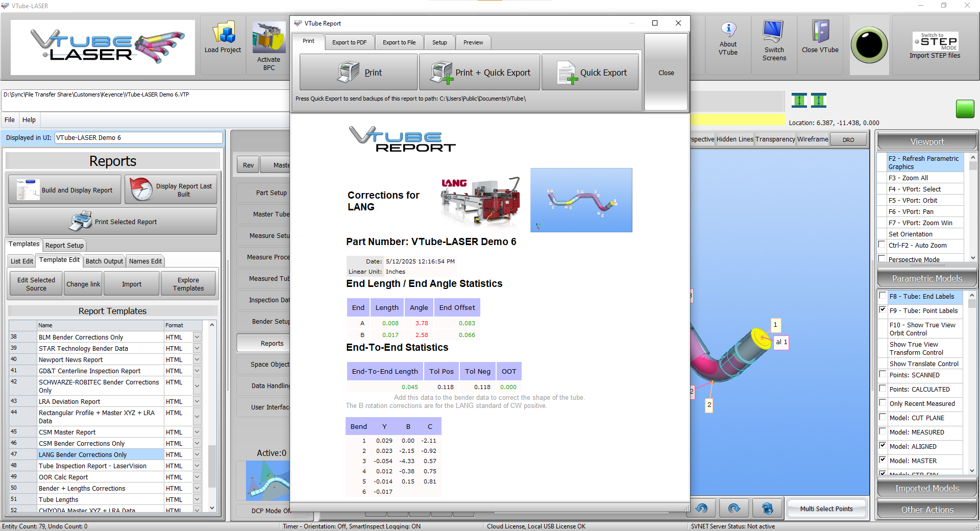Open About VTube info icon
The image size is (980, 531).
[728, 30]
